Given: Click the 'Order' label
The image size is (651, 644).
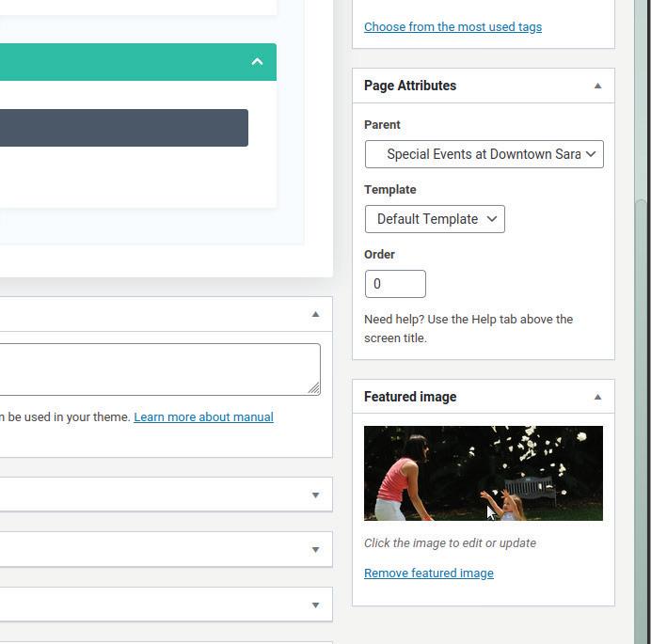Looking at the screenshot, I should coord(379,255).
